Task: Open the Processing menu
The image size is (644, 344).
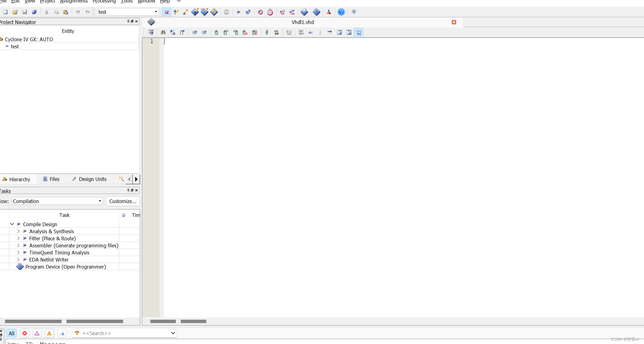Action: click(x=104, y=2)
